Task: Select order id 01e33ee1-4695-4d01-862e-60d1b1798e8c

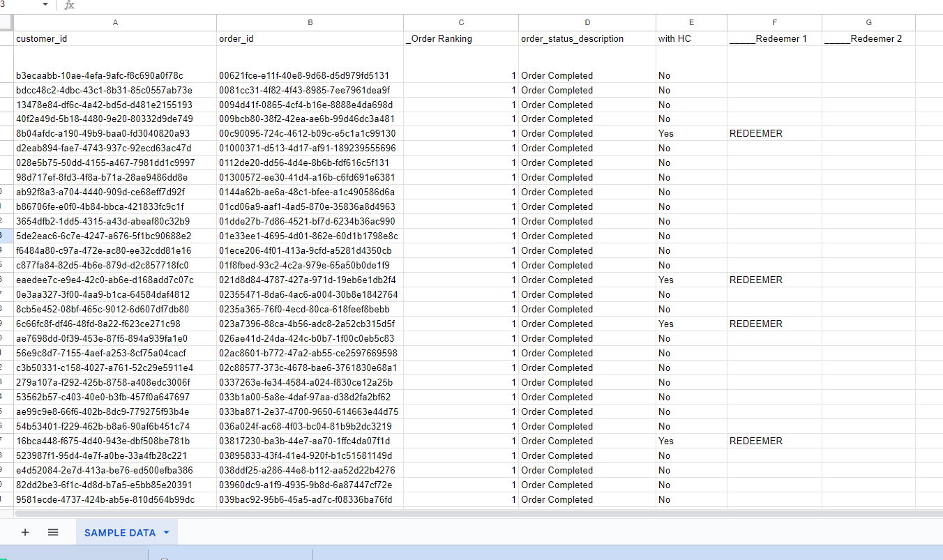Action: pos(310,236)
